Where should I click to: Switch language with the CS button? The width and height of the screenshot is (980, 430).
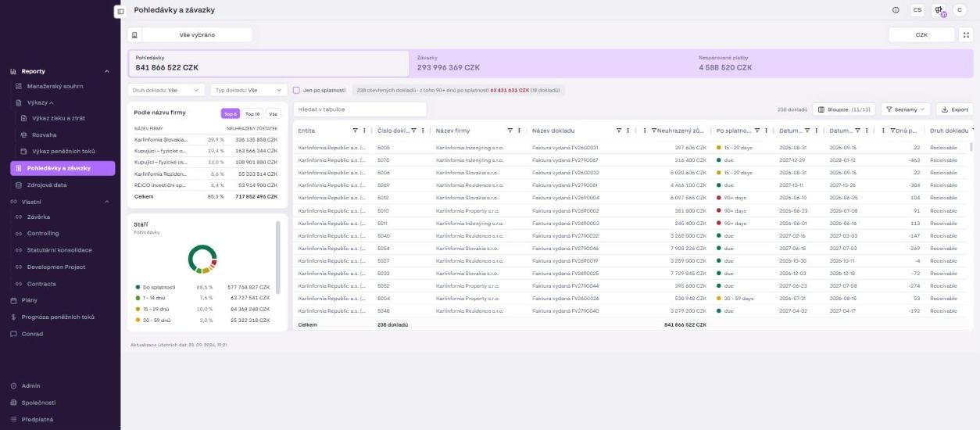tap(917, 10)
